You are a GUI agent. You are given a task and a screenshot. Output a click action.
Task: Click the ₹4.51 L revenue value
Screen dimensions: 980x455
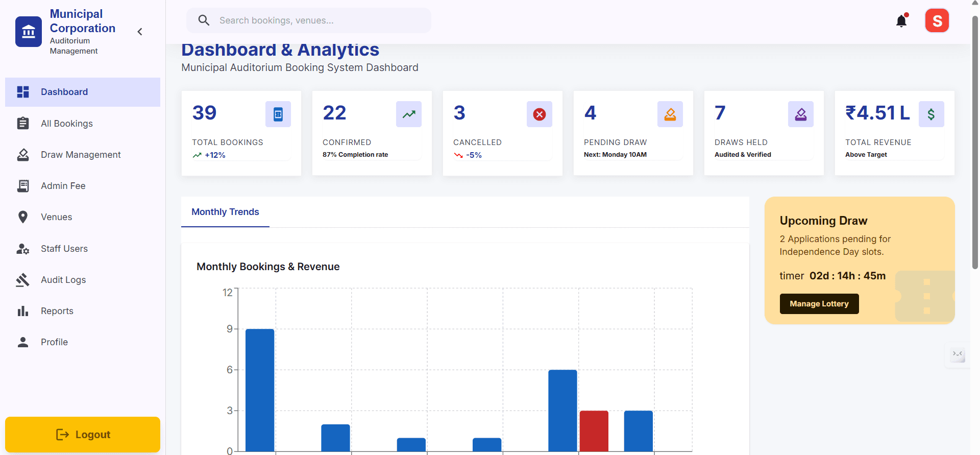coord(877,113)
